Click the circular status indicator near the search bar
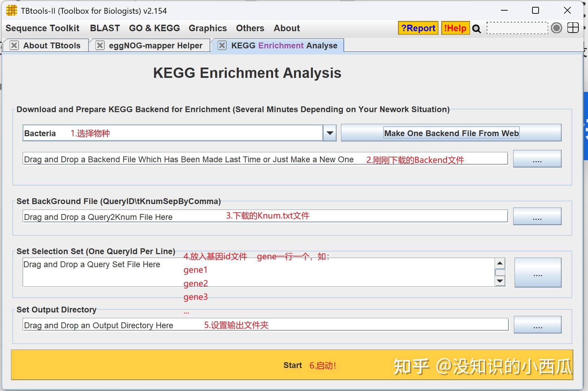 tap(556, 28)
